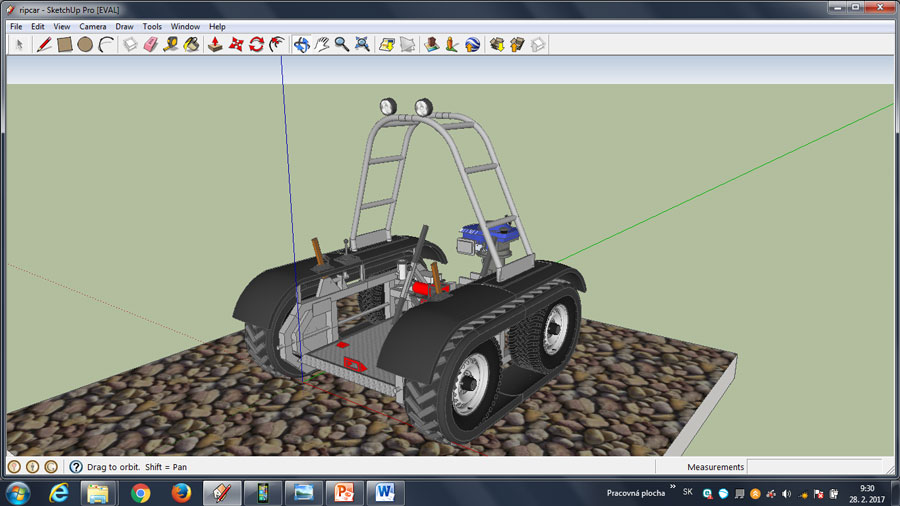Open the Windows Start menu

click(x=17, y=492)
